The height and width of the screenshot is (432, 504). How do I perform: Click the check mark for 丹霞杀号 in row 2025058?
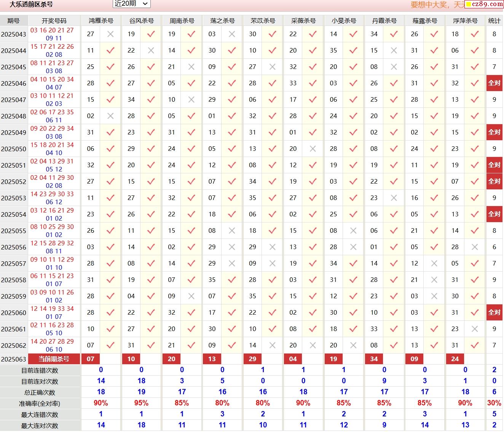tap(394, 280)
